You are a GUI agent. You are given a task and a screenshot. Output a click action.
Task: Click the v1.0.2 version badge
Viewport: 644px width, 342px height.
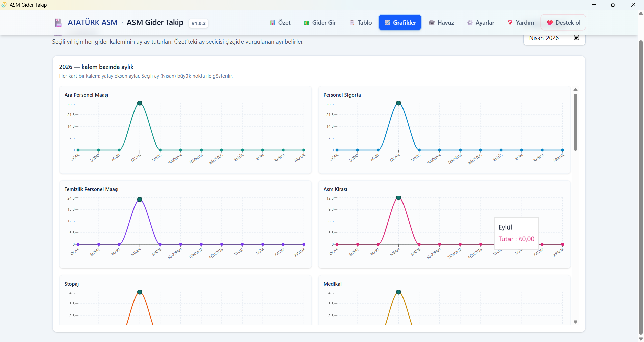coord(198,23)
